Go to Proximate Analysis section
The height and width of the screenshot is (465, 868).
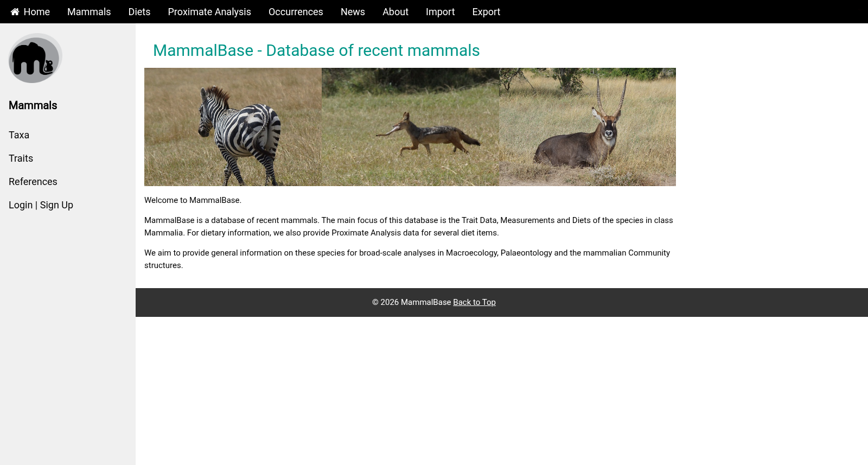(x=209, y=11)
